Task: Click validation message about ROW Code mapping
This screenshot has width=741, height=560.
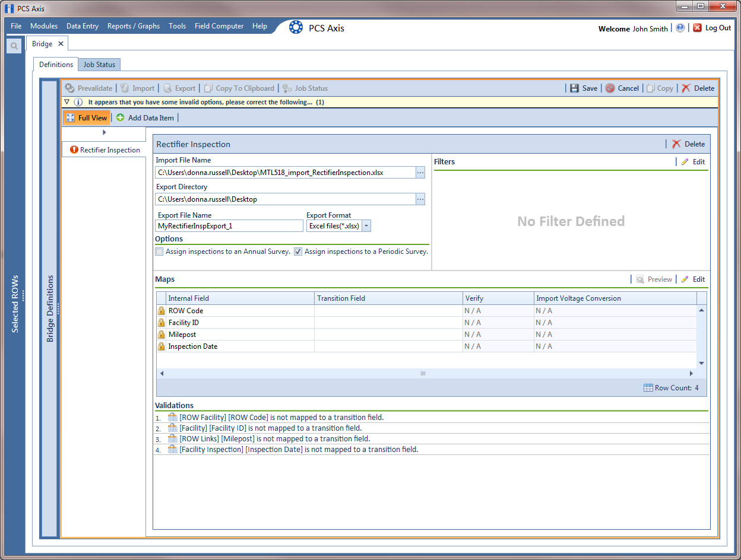Action: [281, 418]
